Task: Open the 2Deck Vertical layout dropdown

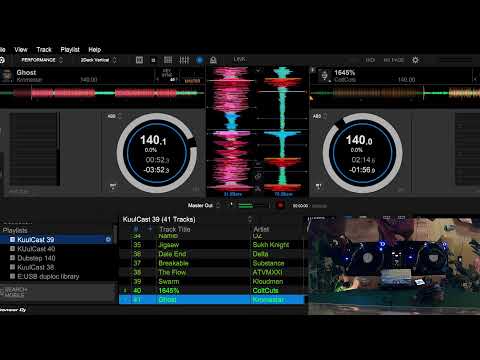Action: pos(98,60)
